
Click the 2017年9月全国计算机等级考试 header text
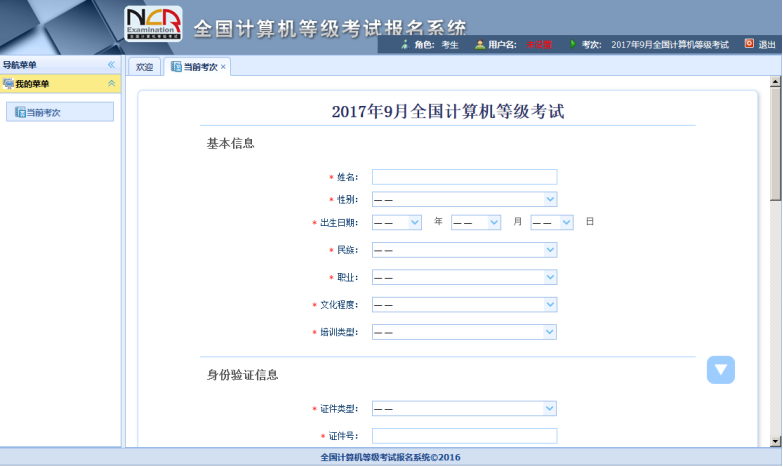coord(670,44)
